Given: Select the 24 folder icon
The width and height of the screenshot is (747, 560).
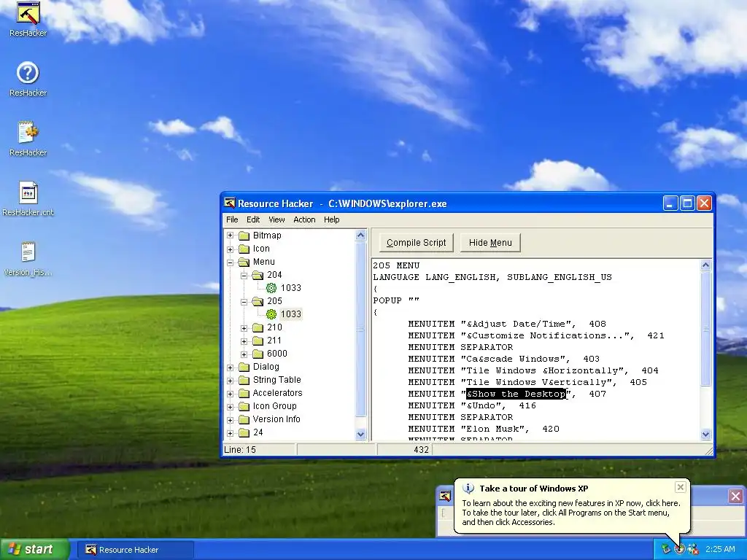Looking at the screenshot, I should [x=244, y=432].
